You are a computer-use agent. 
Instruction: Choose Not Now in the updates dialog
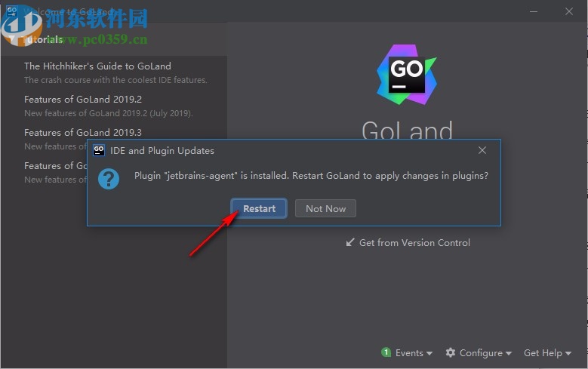[x=325, y=208]
